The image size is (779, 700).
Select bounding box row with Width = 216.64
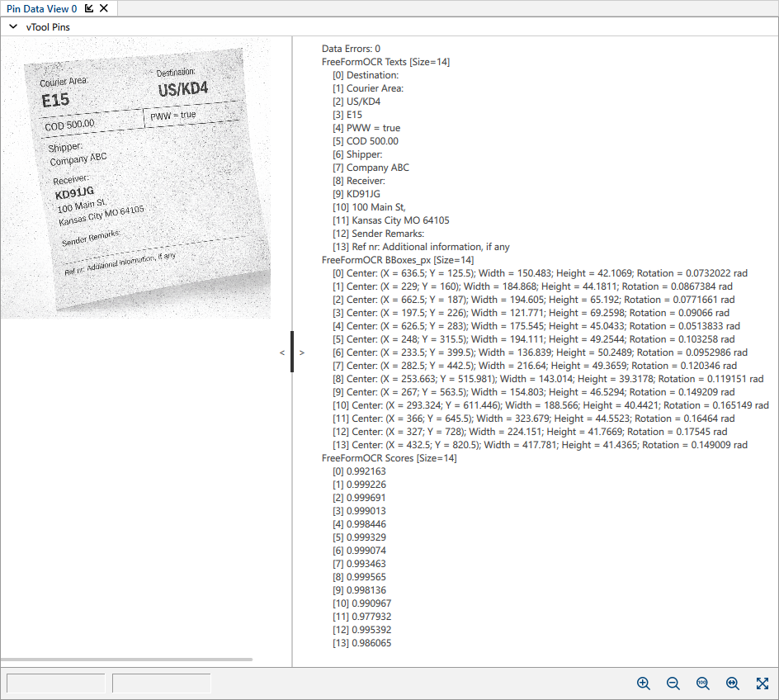point(535,366)
